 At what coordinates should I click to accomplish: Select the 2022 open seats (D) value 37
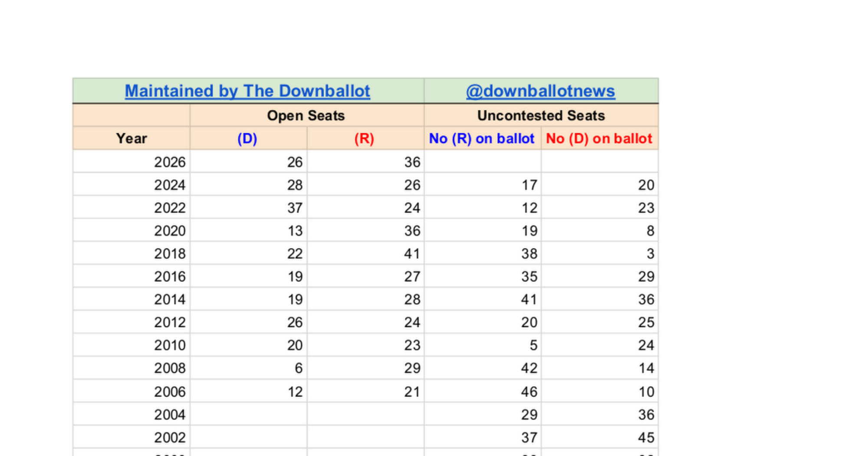pos(294,208)
